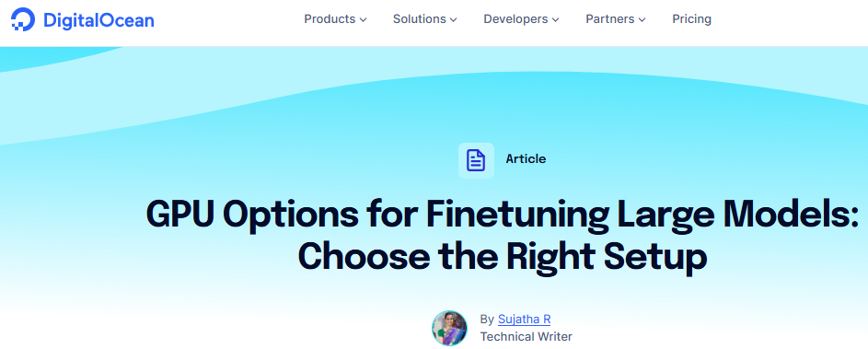The image size is (868, 349).
Task: Click the Article label text
Action: click(526, 159)
